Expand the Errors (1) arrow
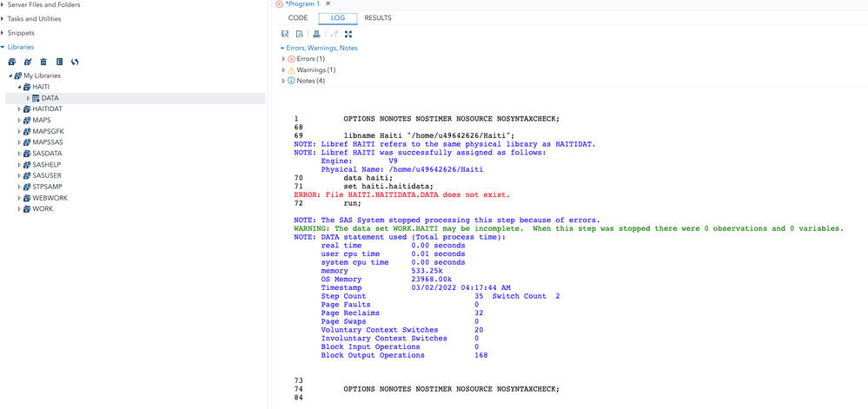Viewport: 868px width, 409px height. point(284,59)
